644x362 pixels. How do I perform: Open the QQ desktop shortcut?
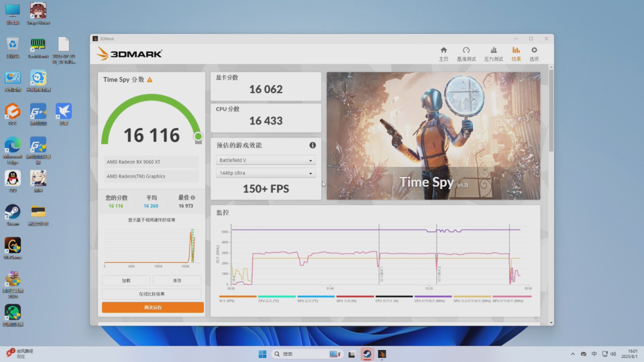(13, 181)
